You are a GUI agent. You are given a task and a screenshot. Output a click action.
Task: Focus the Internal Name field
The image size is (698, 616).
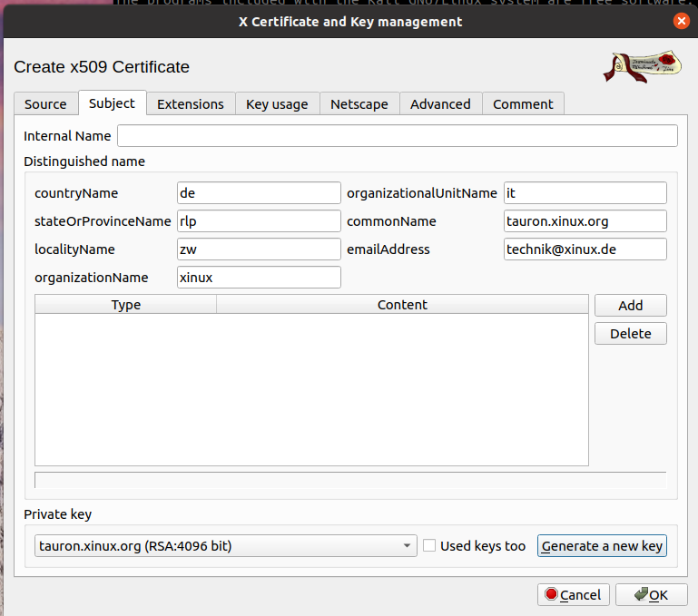[x=397, y=136]
